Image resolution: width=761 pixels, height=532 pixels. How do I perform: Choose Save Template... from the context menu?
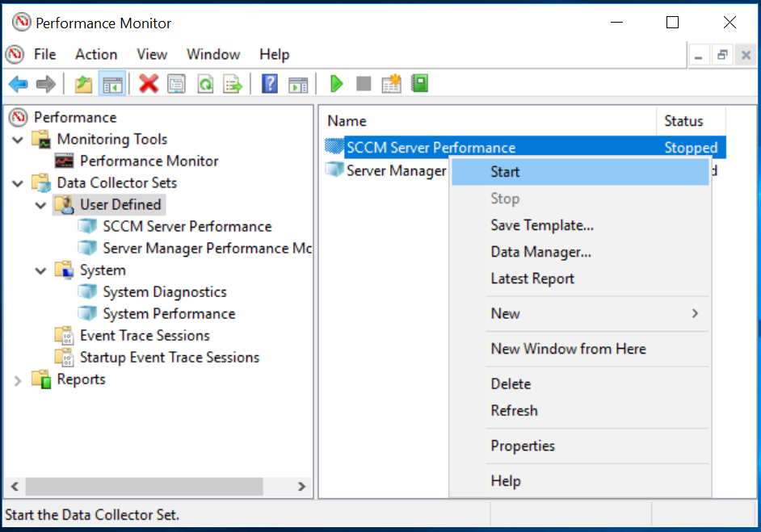pos(581,225)
